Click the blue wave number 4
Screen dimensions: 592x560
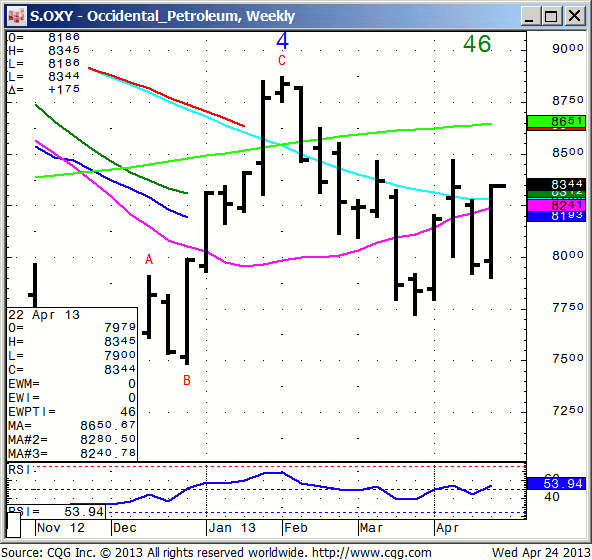[x=282, y=41]
